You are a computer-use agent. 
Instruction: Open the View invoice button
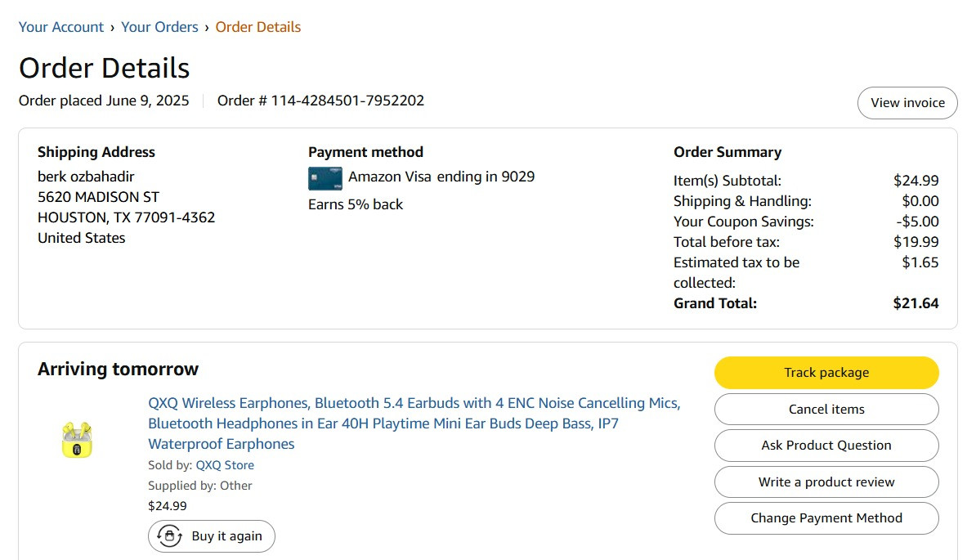907,103
